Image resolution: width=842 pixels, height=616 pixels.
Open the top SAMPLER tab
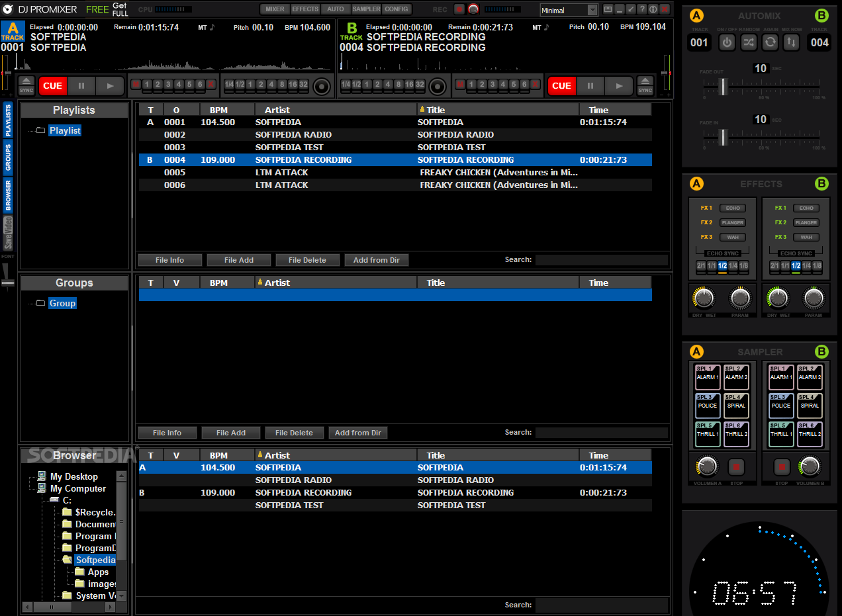pyautogui.click(x=366, y=9)
